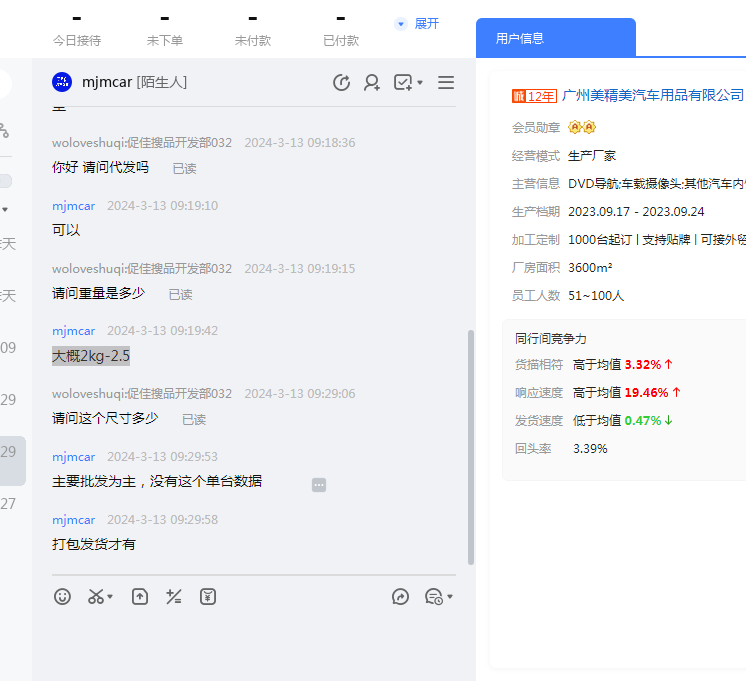Screen dimensions: 746x681
Task: Click the yuan payment icon
Action: 208,597
